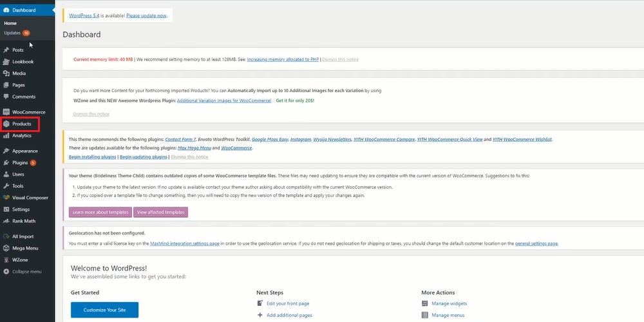Click Customize Your Site button
The image size is (644, 322).
tap(104, 310)
